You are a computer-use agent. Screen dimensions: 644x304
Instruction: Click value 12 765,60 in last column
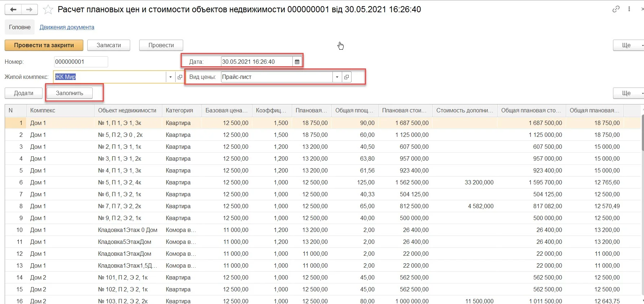click(x=607, y=182)
